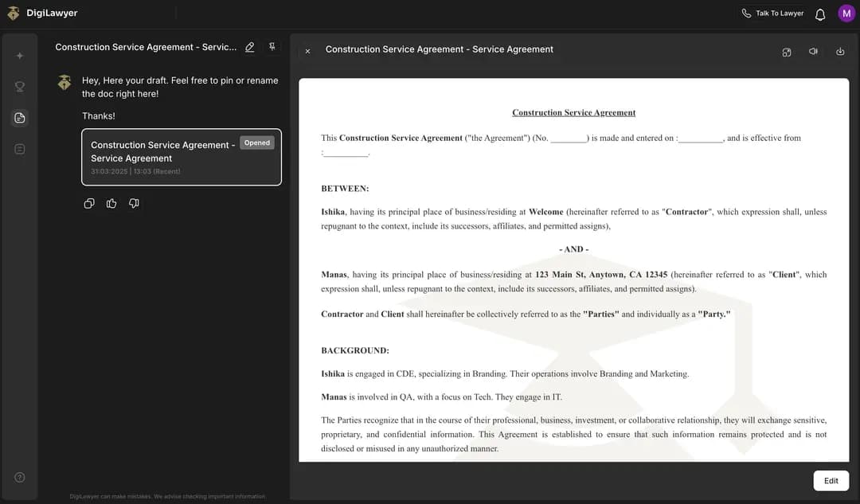Close the document preview panel
860x504 pixels.
(308, 51)
